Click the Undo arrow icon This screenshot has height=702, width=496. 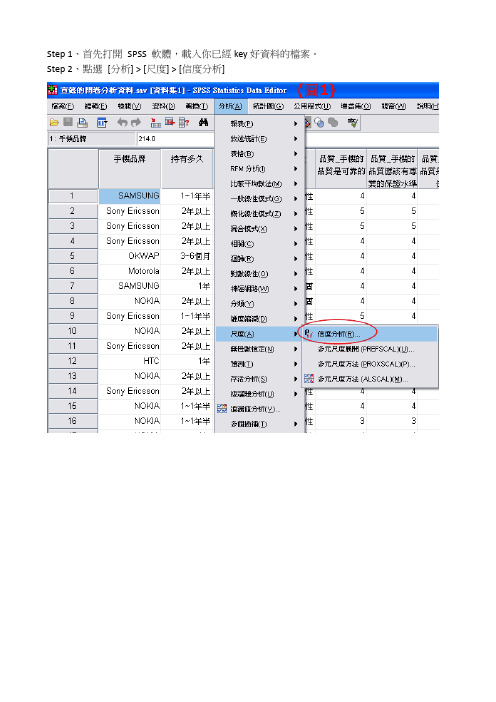[122, 122]
